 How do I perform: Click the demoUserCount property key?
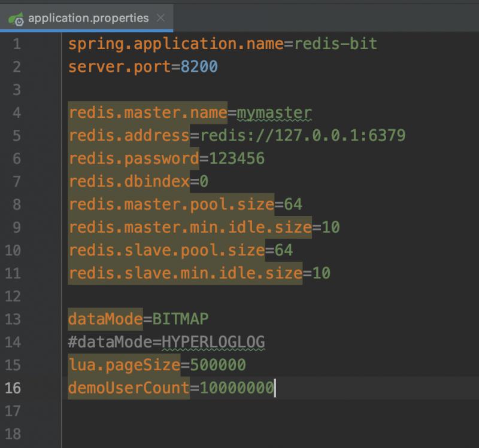pos(129,388)
